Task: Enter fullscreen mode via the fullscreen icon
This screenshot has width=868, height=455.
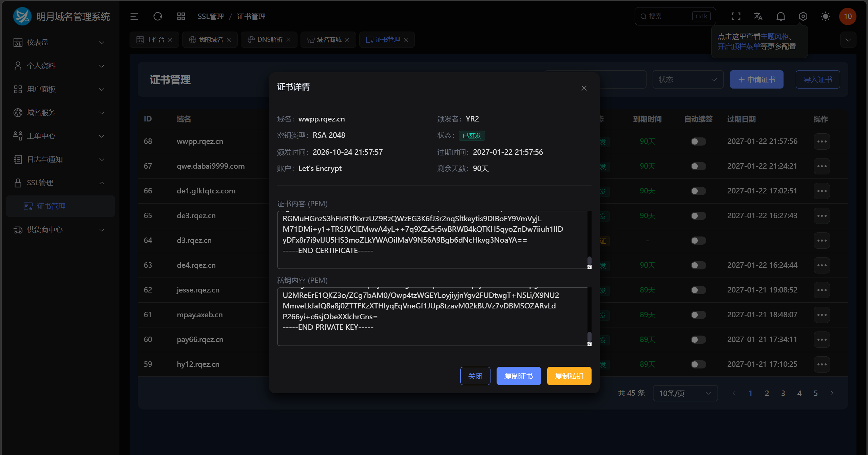Action: 736,16
